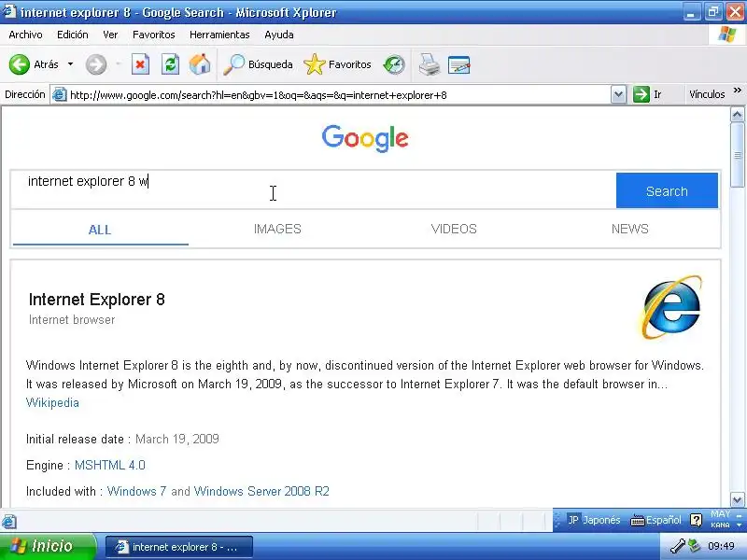Click the taskbar clock 09:49
The image size is (747, 560).
click(x=721, y=546)
